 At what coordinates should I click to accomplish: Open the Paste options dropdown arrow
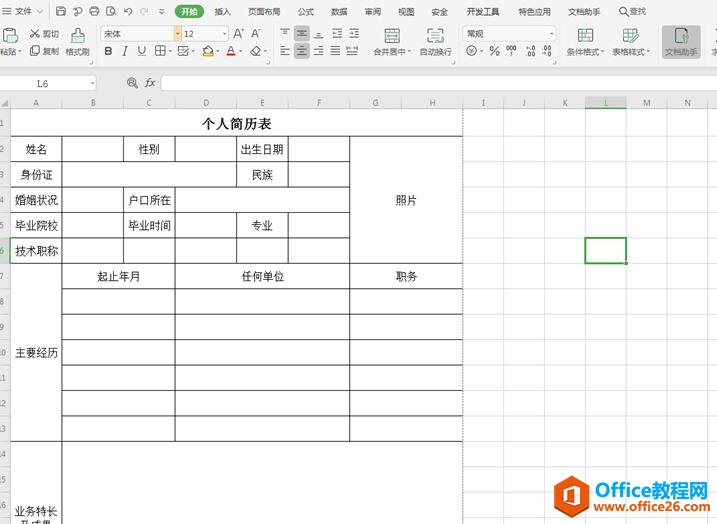(x=19, y=52)
